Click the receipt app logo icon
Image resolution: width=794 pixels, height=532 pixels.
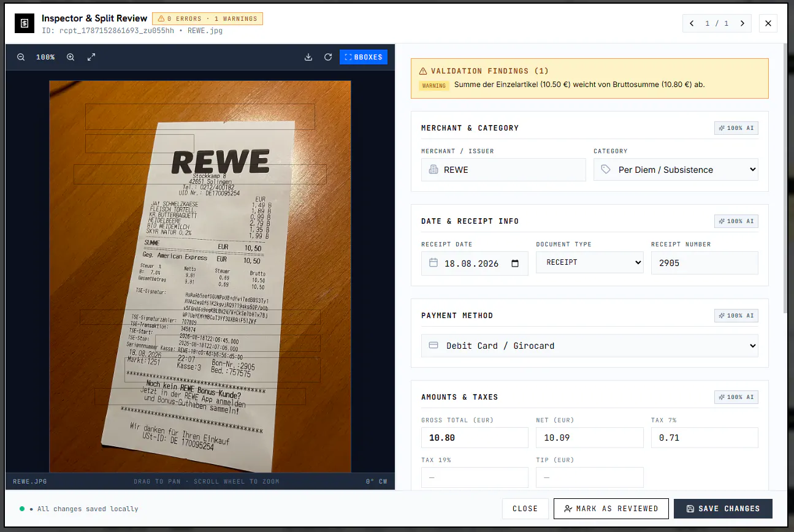(x=25, y=23)
